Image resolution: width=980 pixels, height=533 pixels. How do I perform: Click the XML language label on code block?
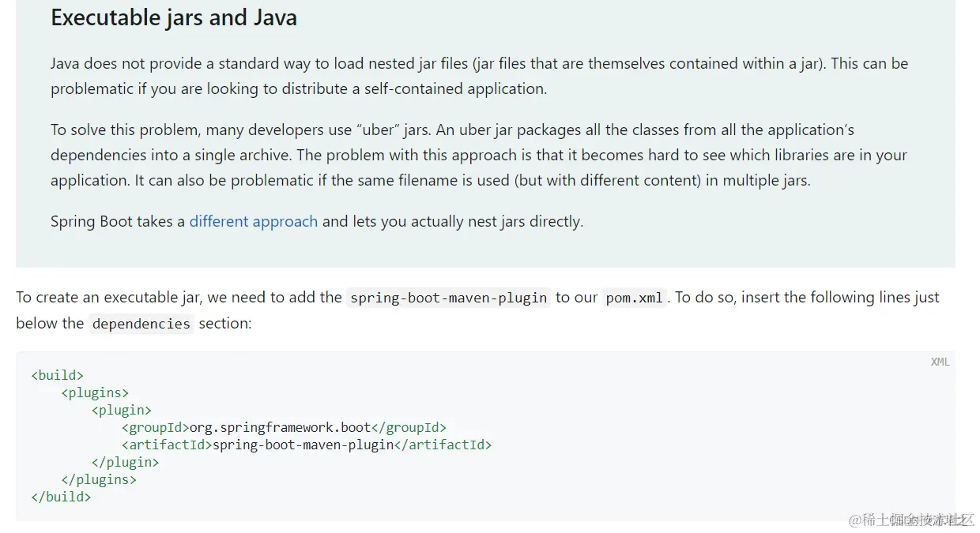pyautogui.click(x=940, y=362)
